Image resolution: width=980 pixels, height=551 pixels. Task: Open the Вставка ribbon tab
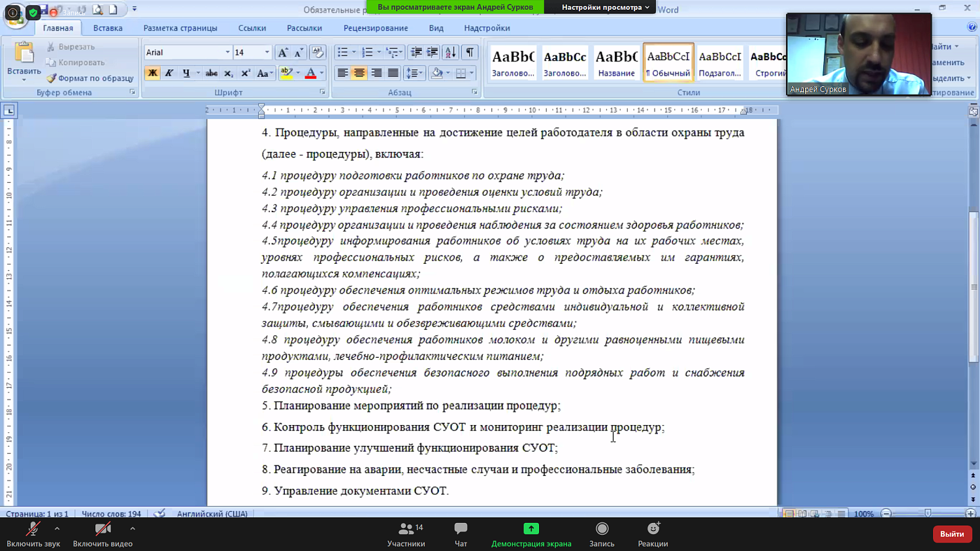point(108,28)
